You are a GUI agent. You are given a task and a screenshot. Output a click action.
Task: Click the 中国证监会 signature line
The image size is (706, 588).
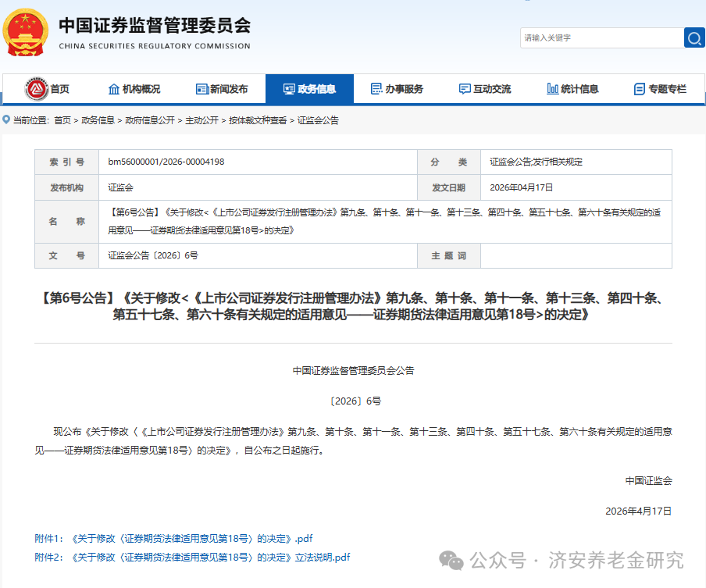[648, 481]
